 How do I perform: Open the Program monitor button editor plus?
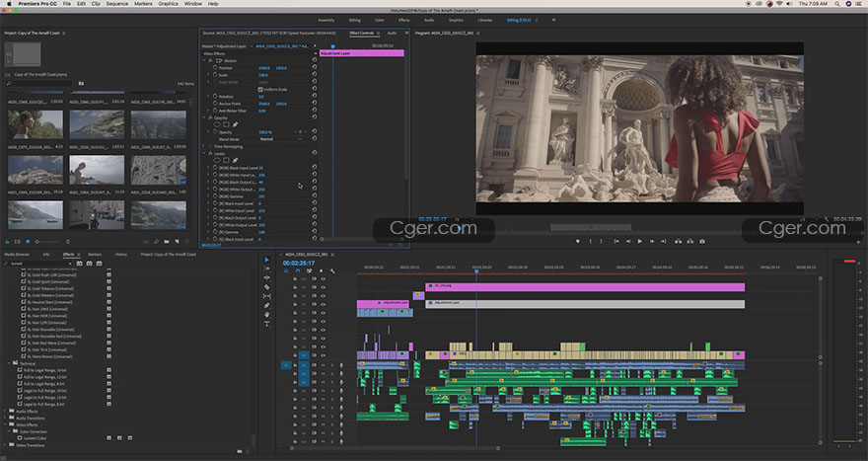(858, 242)
